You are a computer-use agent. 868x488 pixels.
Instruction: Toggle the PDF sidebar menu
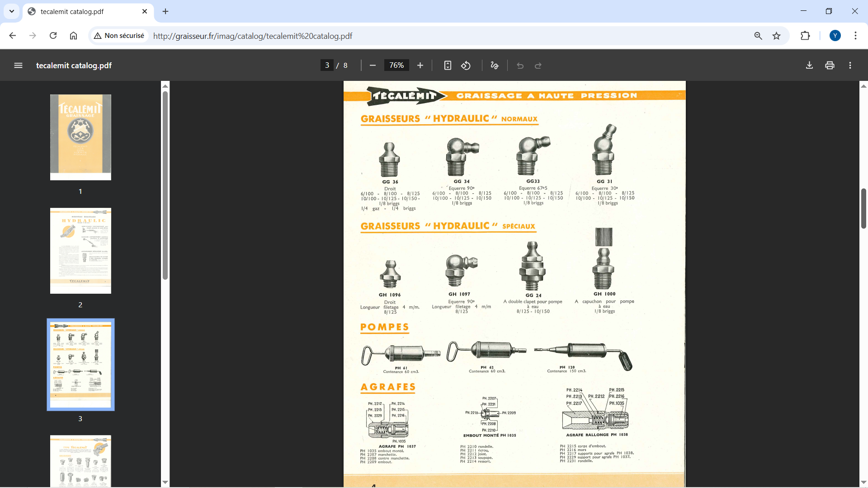(18, 66)
